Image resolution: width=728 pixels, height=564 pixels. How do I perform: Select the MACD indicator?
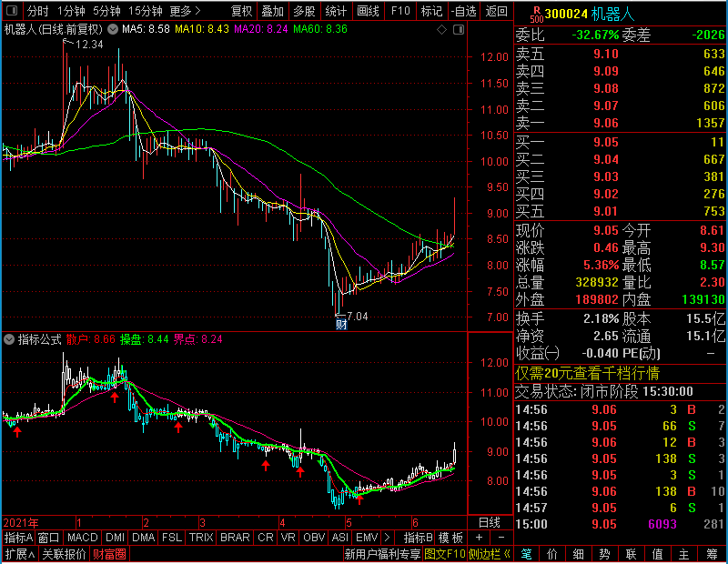pyautogui.click(x=82, y=538)
